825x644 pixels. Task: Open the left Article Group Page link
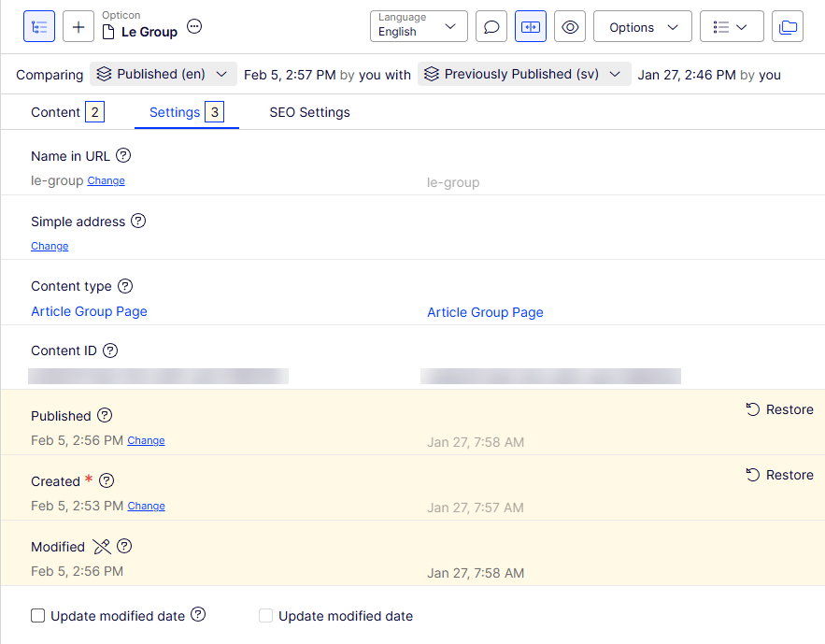[89, 311]
